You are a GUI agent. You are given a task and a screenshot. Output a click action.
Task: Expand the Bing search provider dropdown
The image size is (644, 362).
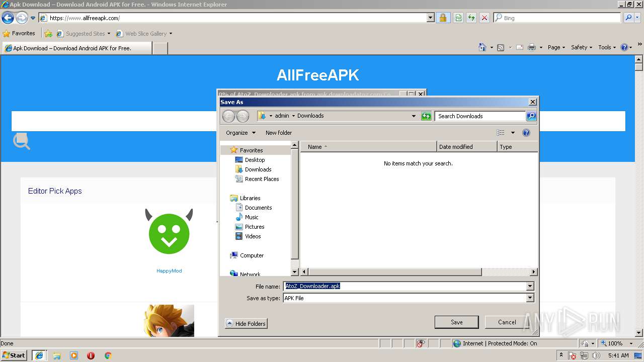click(x=638, y=18)
